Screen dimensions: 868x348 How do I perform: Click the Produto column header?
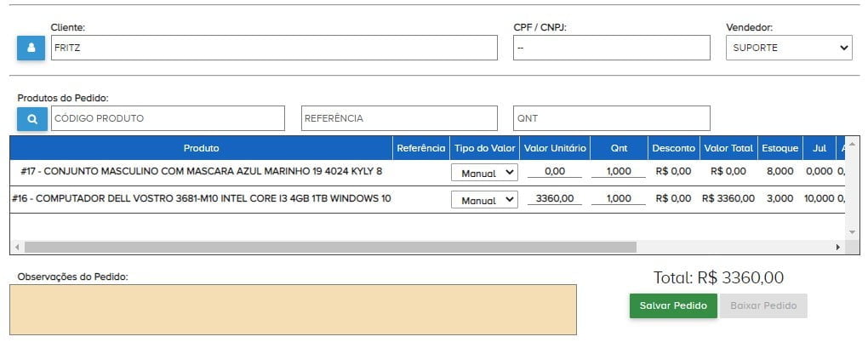(x=201, y=148)
